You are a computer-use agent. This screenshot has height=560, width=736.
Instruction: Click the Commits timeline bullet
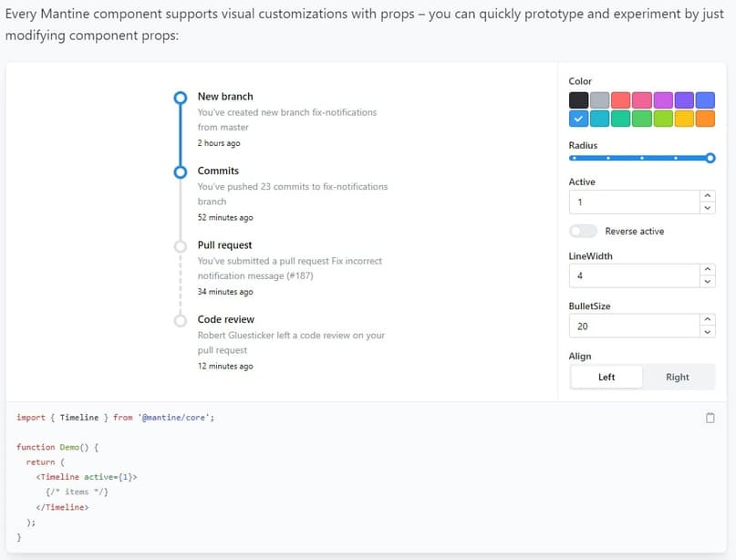180,171
